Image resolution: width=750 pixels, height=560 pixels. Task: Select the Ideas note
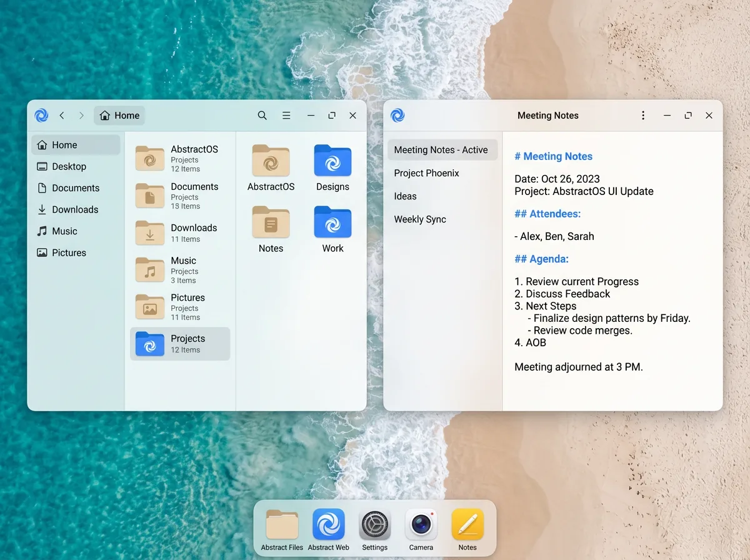(x=442, y=196)
